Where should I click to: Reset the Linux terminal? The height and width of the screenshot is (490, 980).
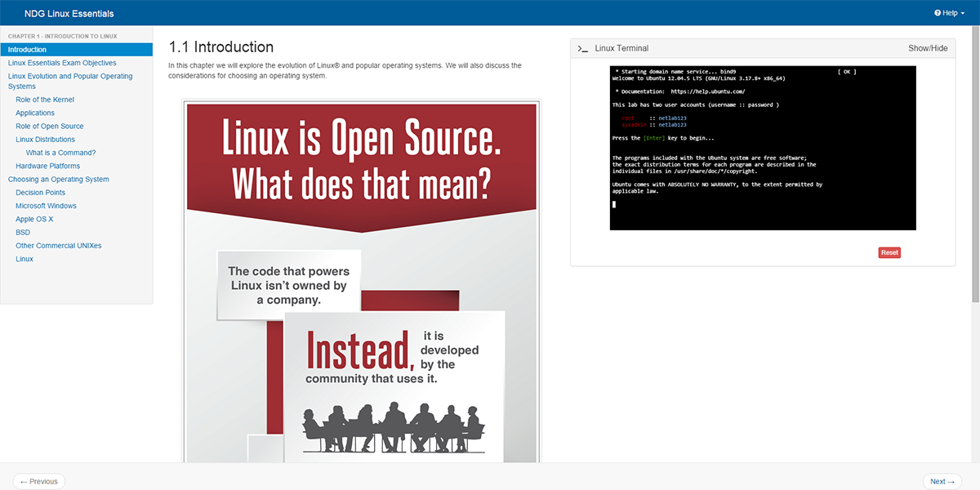point(889,252)
